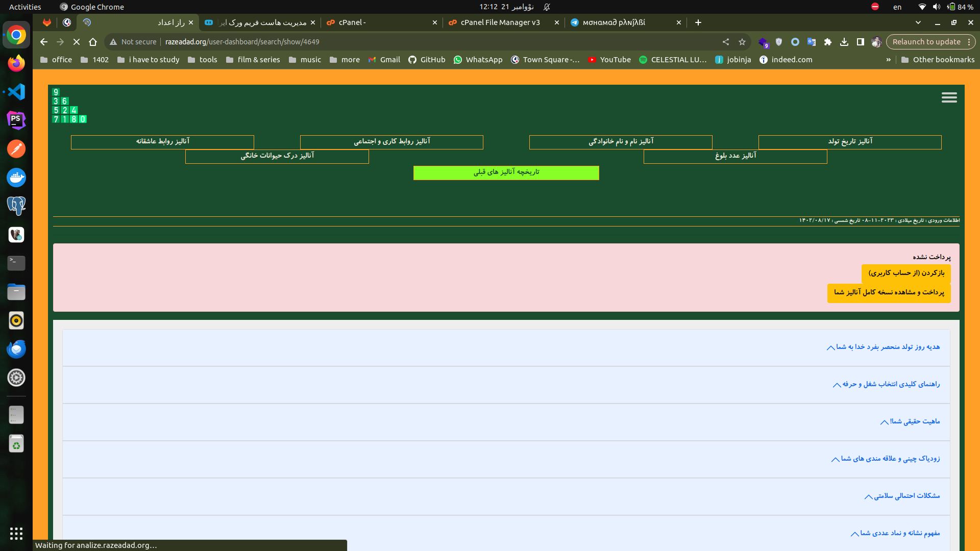Image resolution: width=980 pixels, height=551 pixels.
Task: Click تاریخچه آنالیز های قبلی button
Action: tap(505, 172)
